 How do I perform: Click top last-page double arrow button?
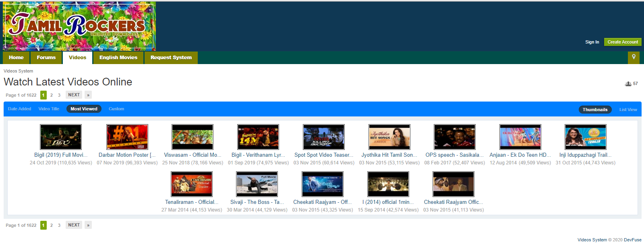pos(88,95)
